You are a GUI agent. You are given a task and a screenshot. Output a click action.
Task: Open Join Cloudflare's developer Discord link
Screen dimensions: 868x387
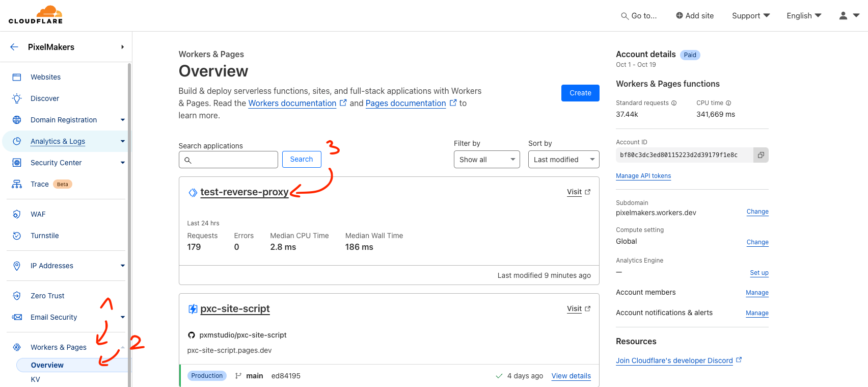point(674,360)
